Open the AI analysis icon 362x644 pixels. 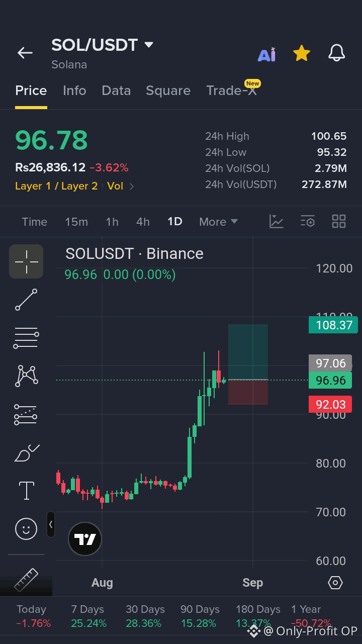pyautogui.click(x=266, y=54)
